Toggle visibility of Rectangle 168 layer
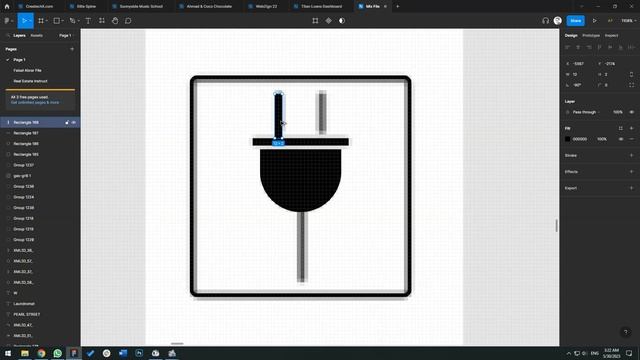 74,122
